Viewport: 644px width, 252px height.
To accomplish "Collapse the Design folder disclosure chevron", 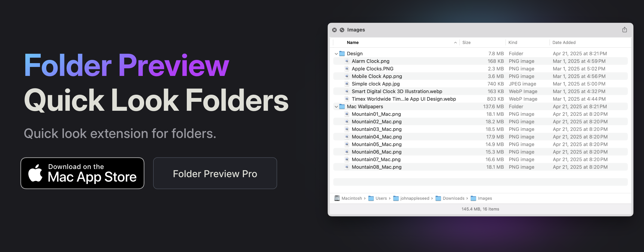I will [336, 54].
